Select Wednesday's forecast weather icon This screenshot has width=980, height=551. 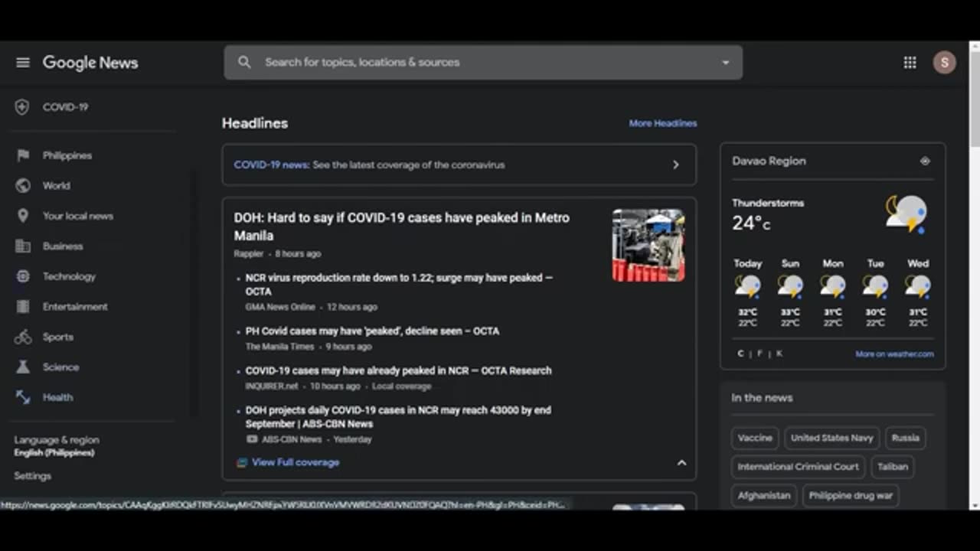point(917,287)
